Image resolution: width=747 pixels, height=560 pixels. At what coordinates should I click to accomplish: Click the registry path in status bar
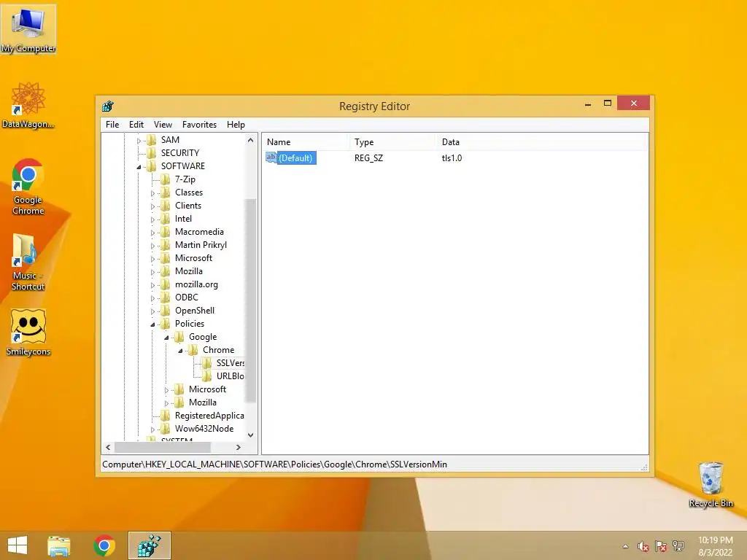[274, 464]
